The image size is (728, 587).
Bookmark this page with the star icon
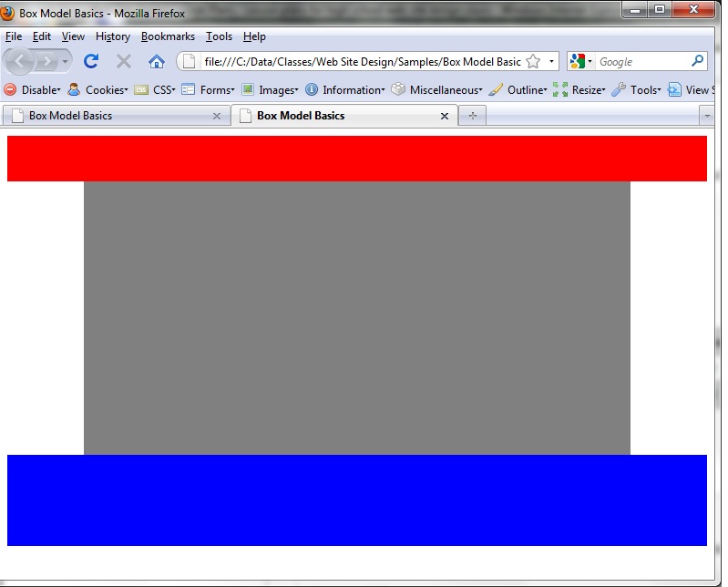coord(533,61)
